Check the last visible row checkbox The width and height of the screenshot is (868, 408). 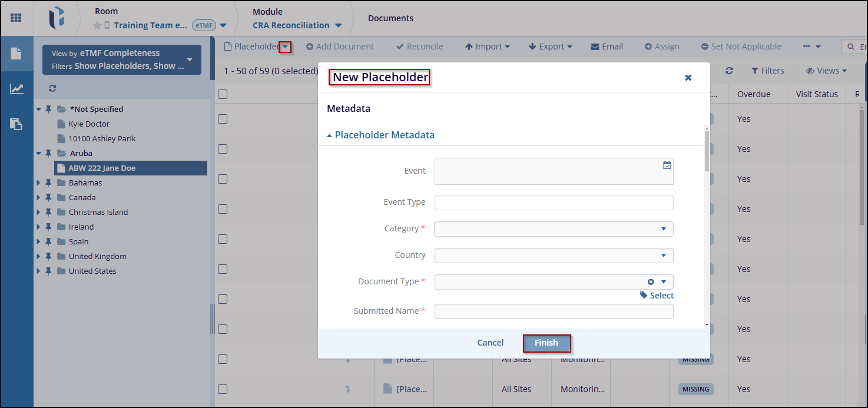223,389
